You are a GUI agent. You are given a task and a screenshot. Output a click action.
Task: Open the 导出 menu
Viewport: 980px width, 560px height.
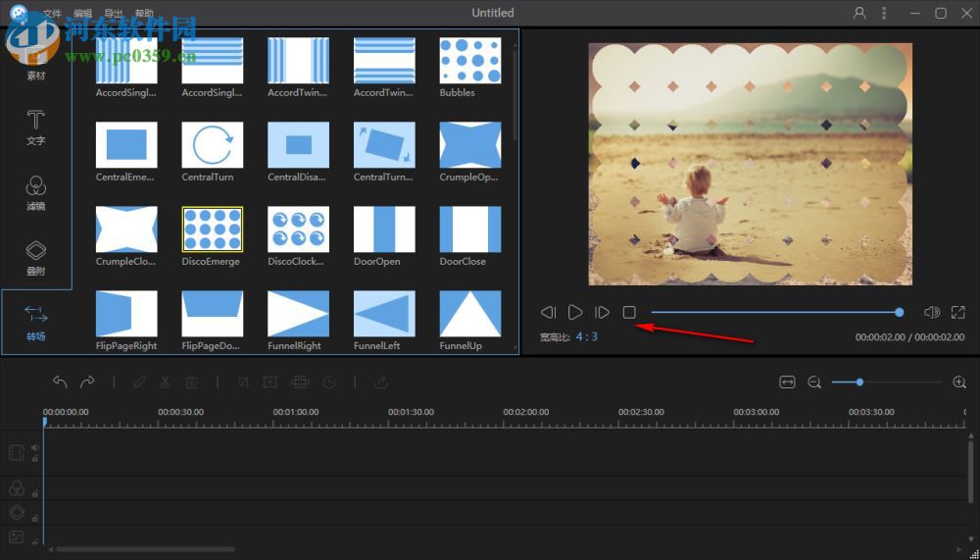click(x=114, y=14)
